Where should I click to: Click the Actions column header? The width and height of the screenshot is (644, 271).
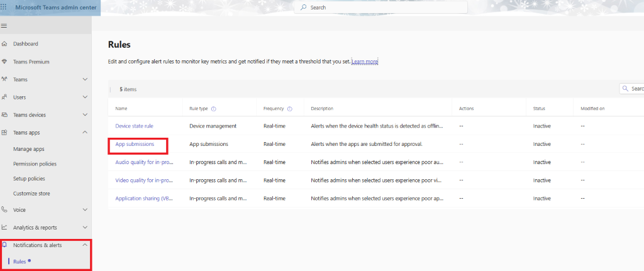click(466, 109)
